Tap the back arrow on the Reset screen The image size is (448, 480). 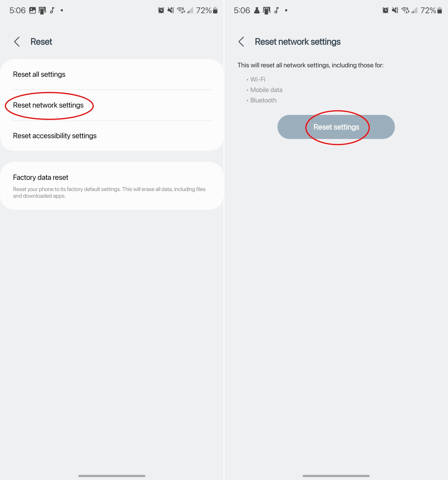coord(17,41)
